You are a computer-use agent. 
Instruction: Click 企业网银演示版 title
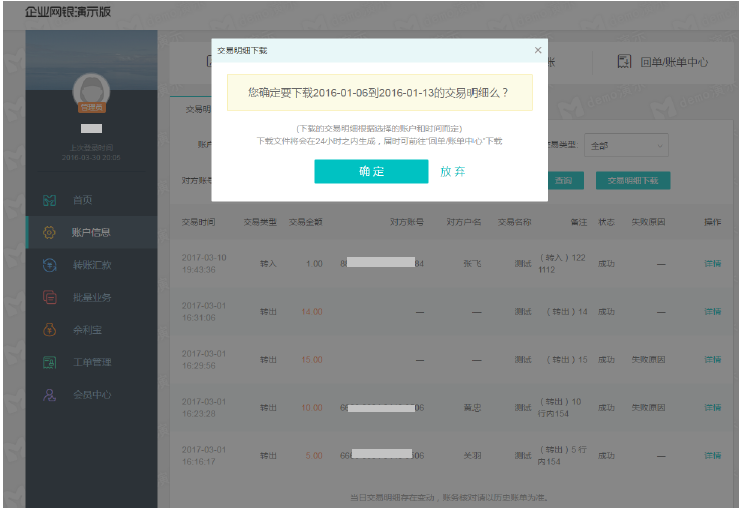[x=67, y=12]
